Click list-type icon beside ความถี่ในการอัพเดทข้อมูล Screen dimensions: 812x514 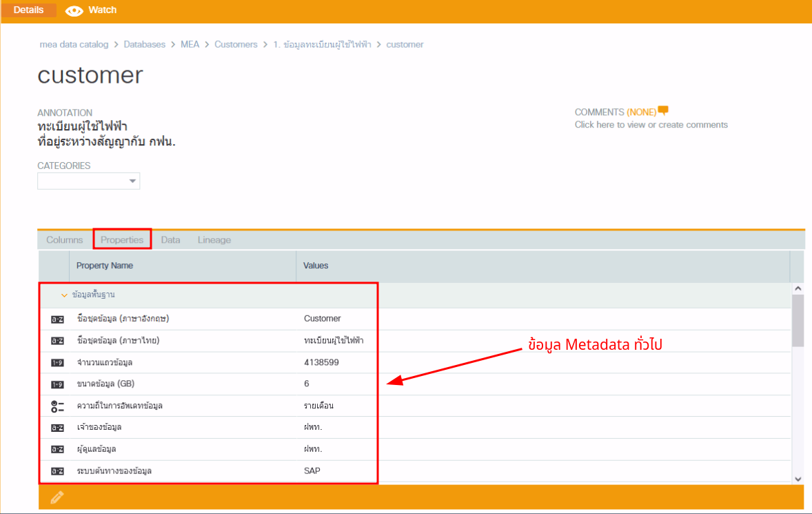(58, 406)
